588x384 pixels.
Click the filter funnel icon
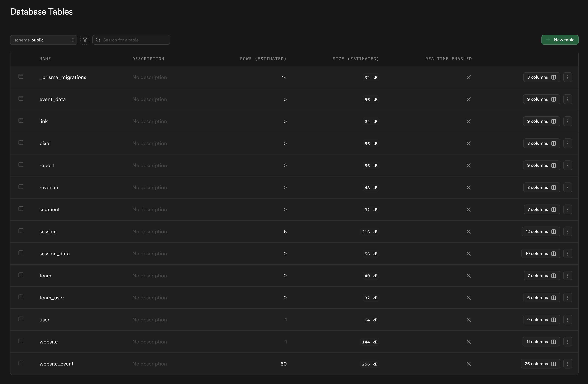(x=85, y=40)
